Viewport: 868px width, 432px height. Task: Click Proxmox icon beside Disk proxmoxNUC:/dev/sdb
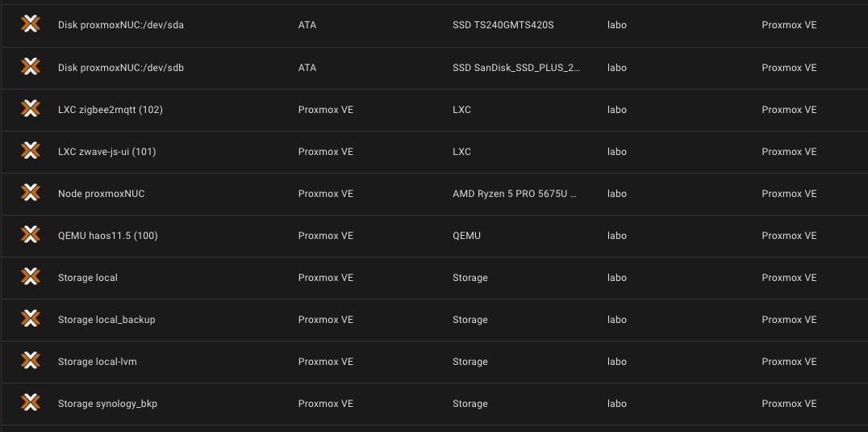[x=31, y=66]
